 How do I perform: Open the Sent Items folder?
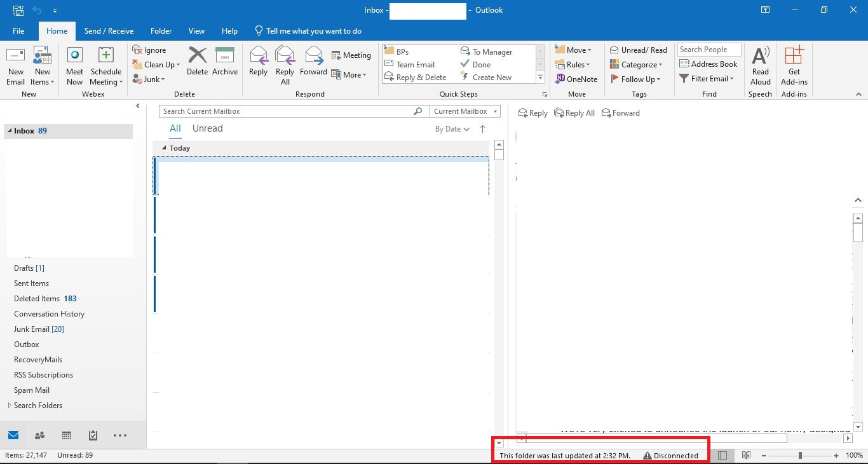(31, 283)
